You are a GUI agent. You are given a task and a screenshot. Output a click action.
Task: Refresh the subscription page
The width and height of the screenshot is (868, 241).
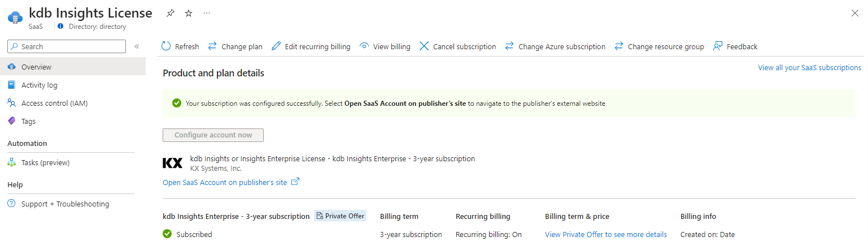point(180,46)
